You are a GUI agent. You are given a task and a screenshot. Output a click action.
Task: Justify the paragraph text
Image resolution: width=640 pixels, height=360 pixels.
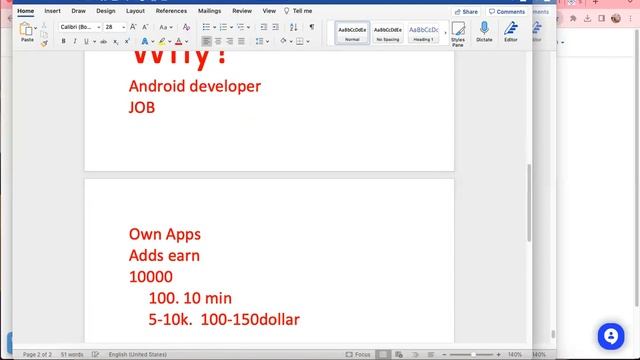242,41
